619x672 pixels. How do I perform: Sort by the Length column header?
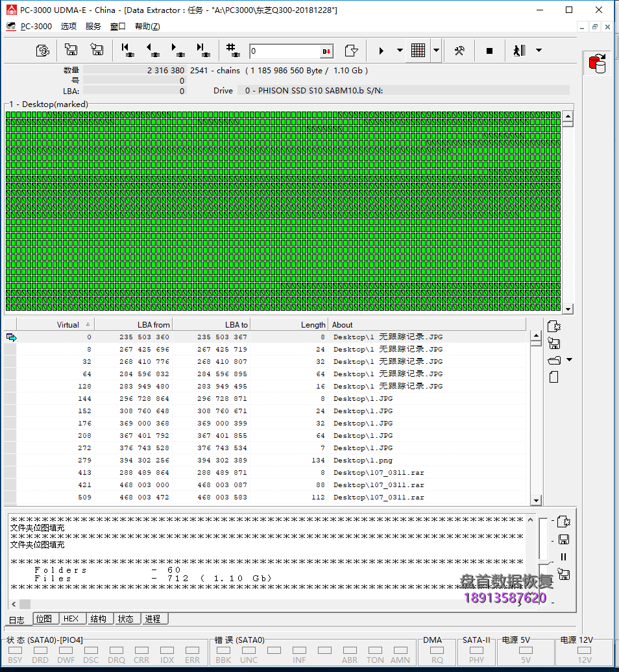coord(289,324)
